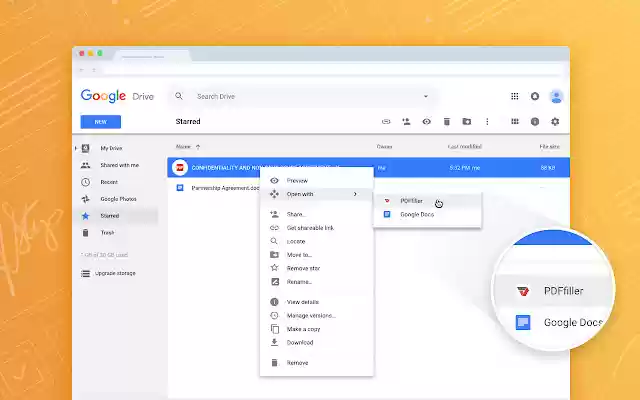The height and width of the screenshot is (400, 640).
Task: Click the Google Drive logo
Action: pyautogui.click(x=117, y=96)
